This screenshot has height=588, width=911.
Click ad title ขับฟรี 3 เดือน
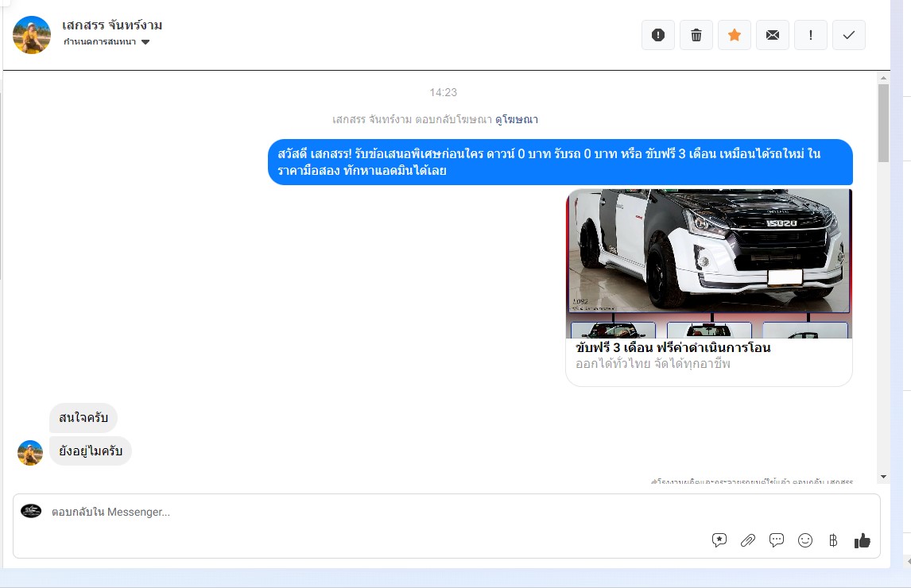(x=673, y=348)
